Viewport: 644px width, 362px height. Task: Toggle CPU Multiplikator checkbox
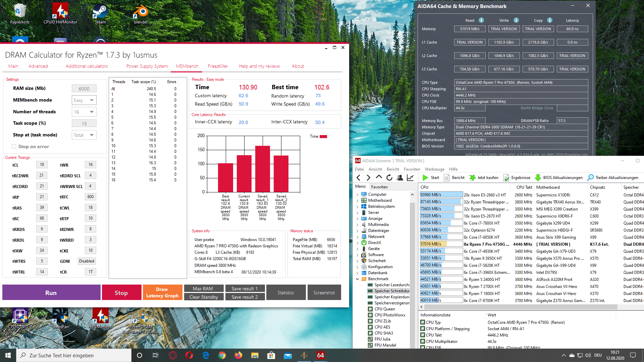pos(423,341)
